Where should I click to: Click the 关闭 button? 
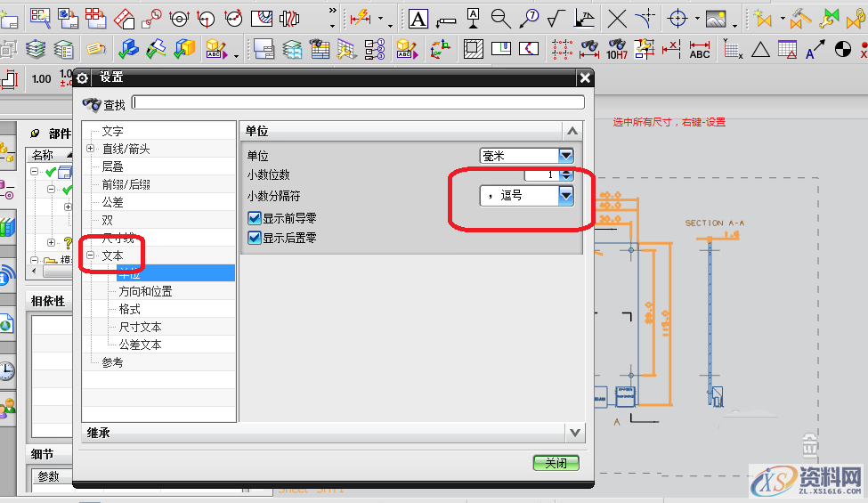pyautogui.click(x=556, y=463)
